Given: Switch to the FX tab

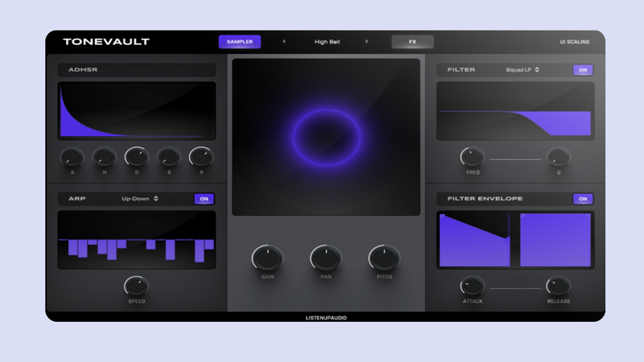Looking at the screenshot, I should point(412,42).
